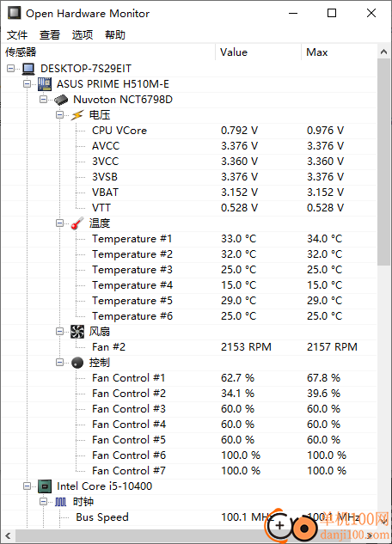Image resolution: width=392 pixels, height=544 pixels.
Task: Collapse the Intel Core i5-10400 node
Action: point(27,486)
